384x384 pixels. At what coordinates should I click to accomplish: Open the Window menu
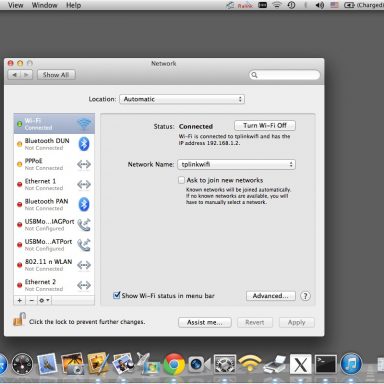tap(44, 5)
